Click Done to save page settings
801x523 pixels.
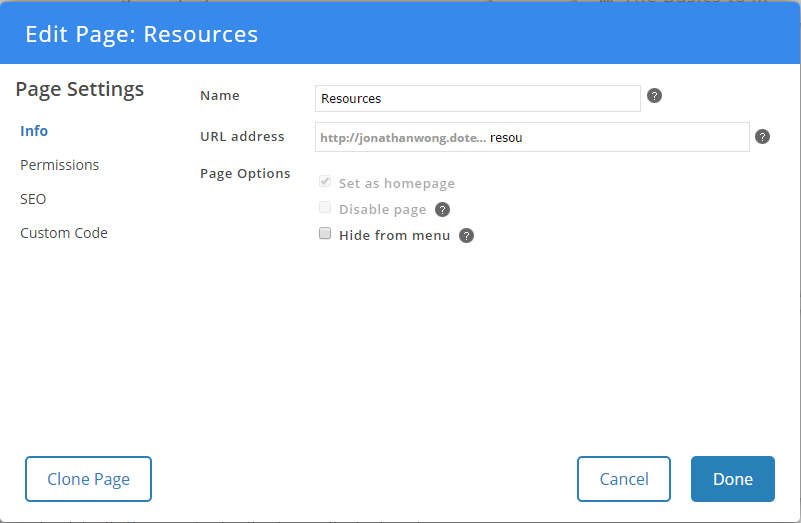732,479
